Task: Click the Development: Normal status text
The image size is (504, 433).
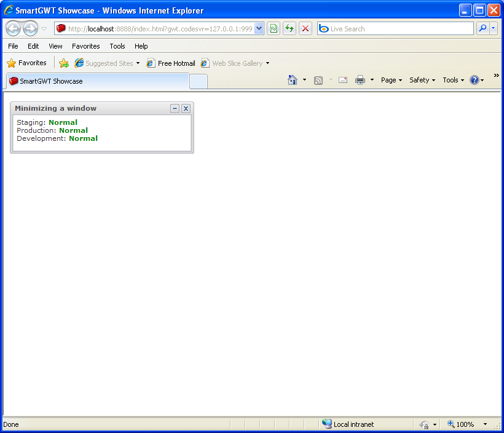Action: point(57,138)
